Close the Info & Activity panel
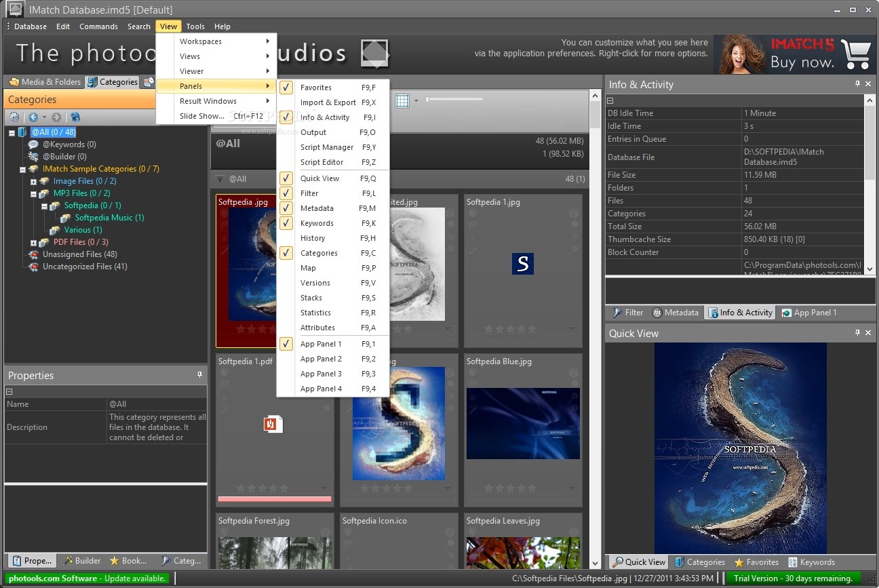This screenshot has height=588, width=879. coord(868,84)
